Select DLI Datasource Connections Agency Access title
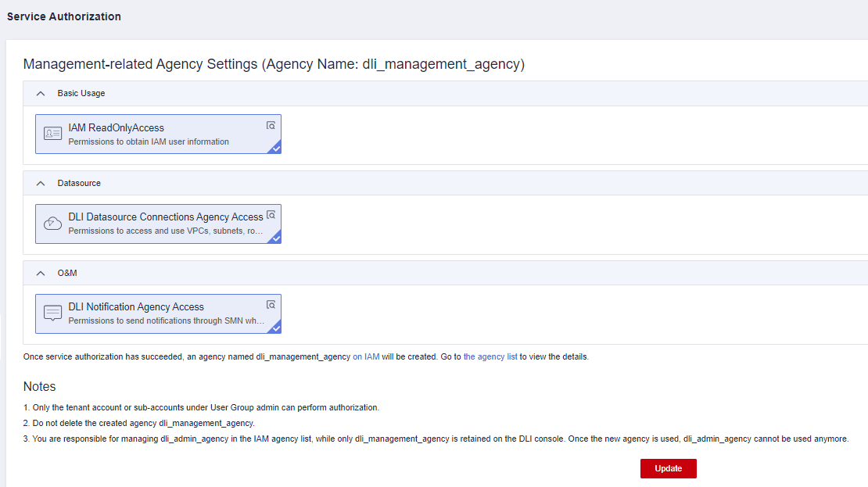This screenshot has width=868, height=487. 166,217
